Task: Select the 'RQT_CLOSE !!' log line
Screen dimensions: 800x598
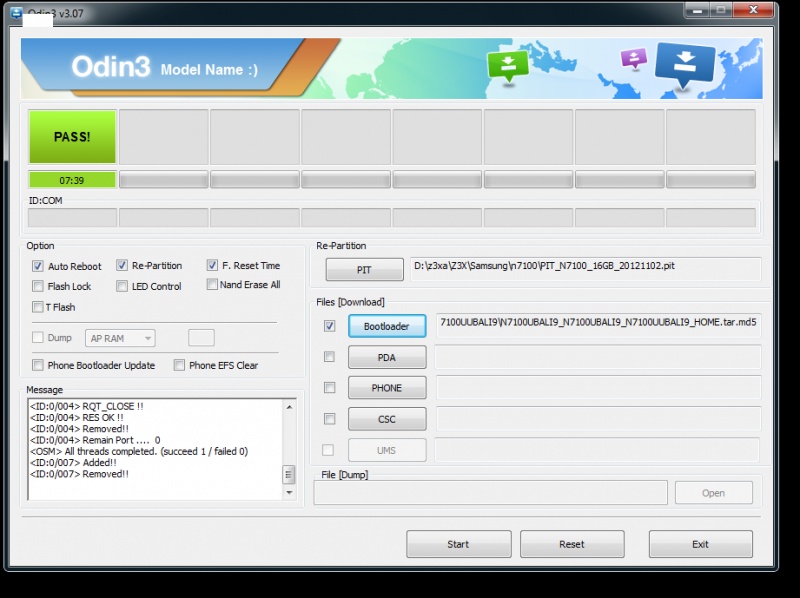Action: (87, 407)
